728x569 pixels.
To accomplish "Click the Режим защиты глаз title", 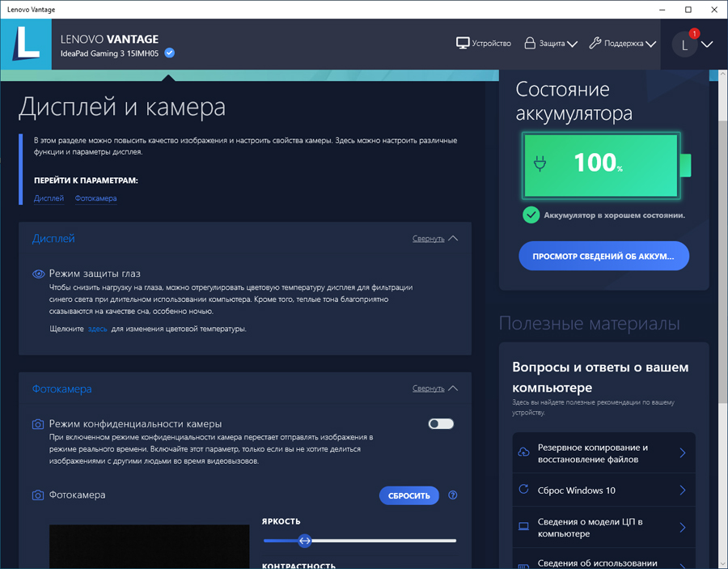I will [x=95, y=274].
